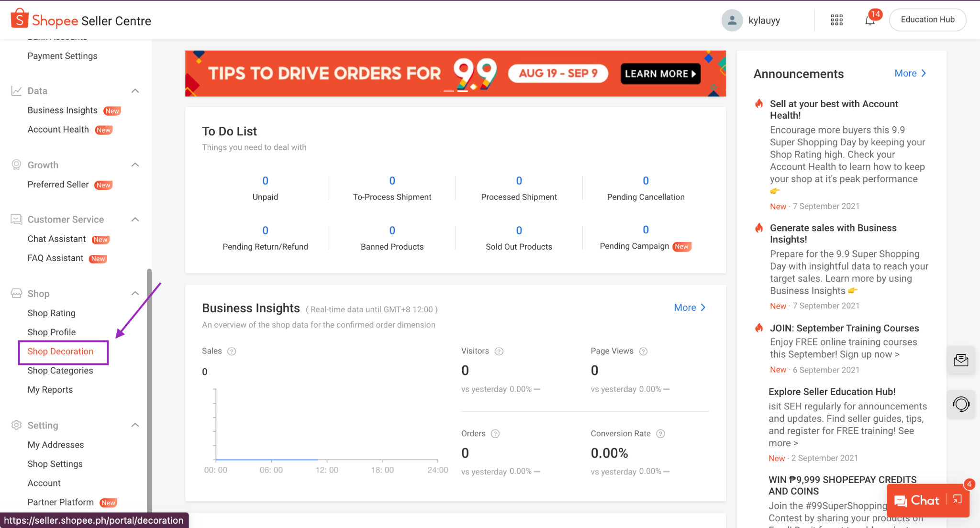
Task: Click the user avatar icon
Action: point(732,20)
